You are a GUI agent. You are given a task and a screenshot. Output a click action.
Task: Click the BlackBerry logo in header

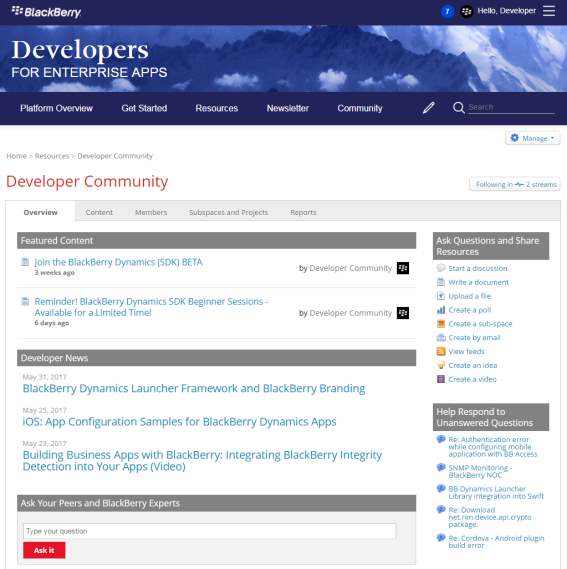point(46,12)
